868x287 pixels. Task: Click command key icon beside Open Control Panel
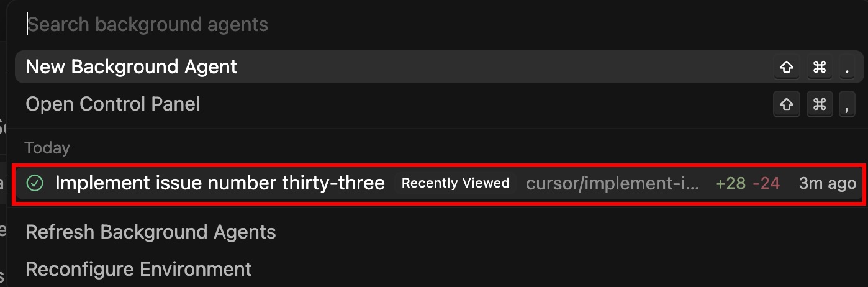point(820,104)
